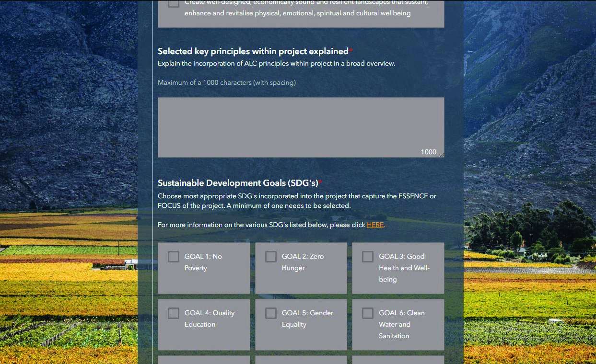Toggle the GOAL 5: Gender Equality checkbox

point(271,313)
